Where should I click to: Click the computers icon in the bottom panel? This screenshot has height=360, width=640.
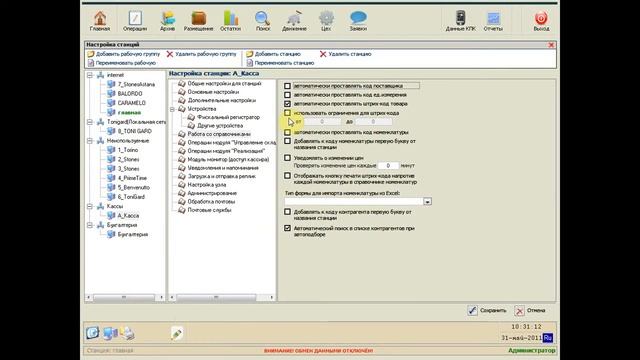pyautogui.click(x=110, y=333)
